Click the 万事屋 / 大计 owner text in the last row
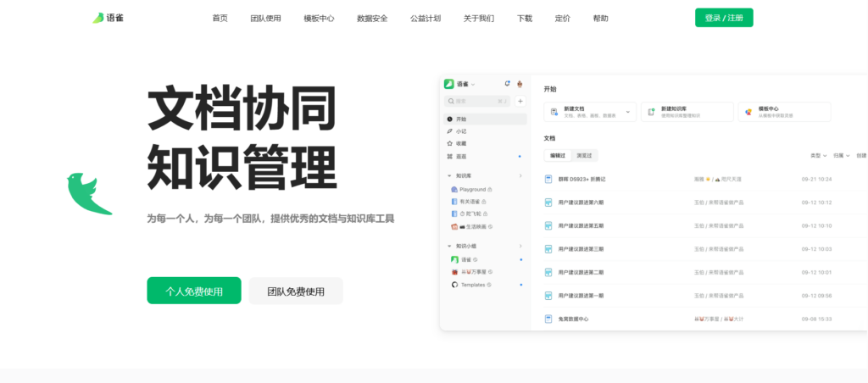Viewport: 868px width, 383px height. pyautogui.click(x=720, y=319)
